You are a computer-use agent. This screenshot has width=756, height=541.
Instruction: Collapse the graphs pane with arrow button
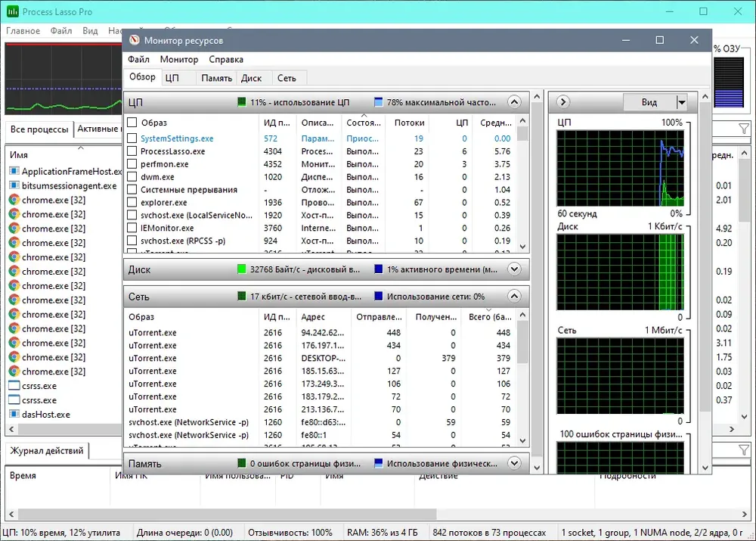[562, 102]
